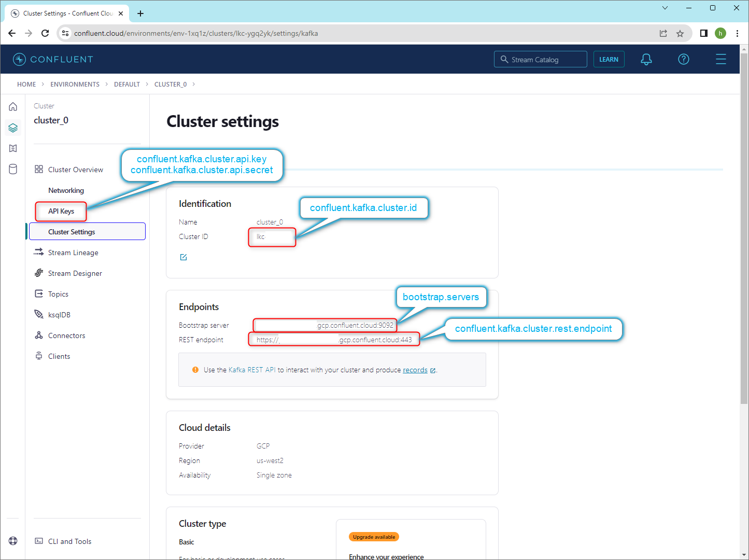Open Chrome three-dot menu

click(x=737, y=33)
